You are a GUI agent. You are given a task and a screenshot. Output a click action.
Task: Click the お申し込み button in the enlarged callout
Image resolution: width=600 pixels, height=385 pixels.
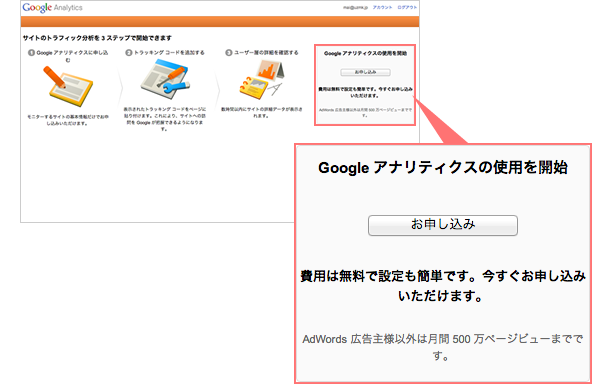tap(443, 225)
